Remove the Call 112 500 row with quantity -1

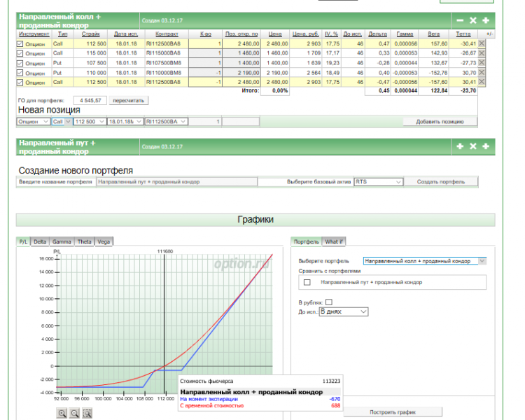[x=482, y=82]
